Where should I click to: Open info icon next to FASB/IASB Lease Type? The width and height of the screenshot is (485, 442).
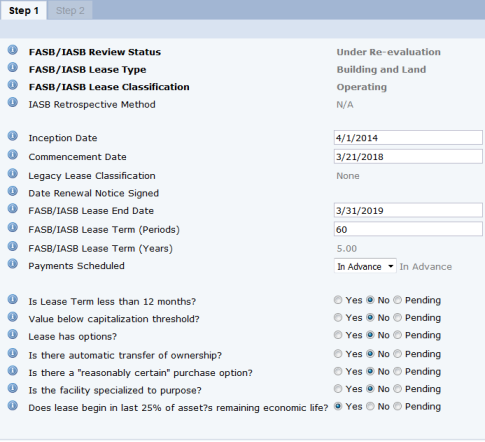(x=13, y=67)
